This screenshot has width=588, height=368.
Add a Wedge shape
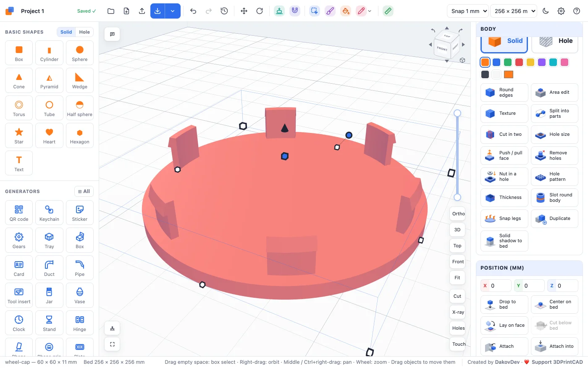[80, 81]
